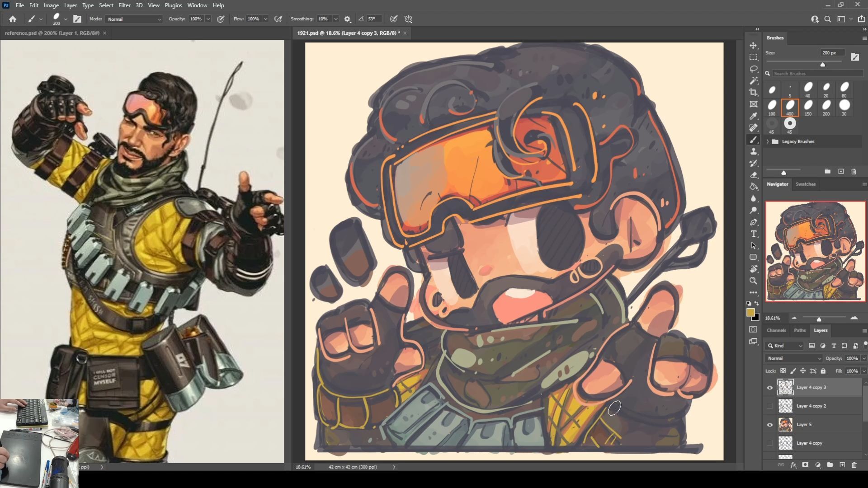
Task: Create new layer from Layers panel
Action: click(842, 465)
